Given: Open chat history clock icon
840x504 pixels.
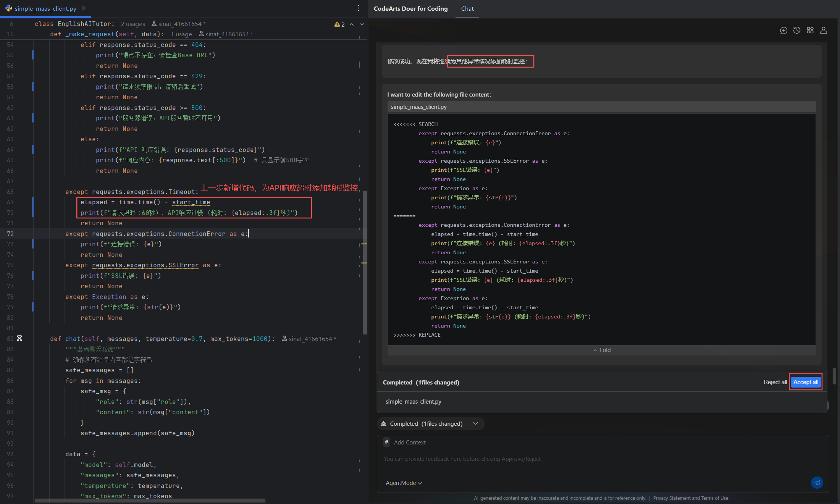Looking at the screenshot, I should pos(797,31).
